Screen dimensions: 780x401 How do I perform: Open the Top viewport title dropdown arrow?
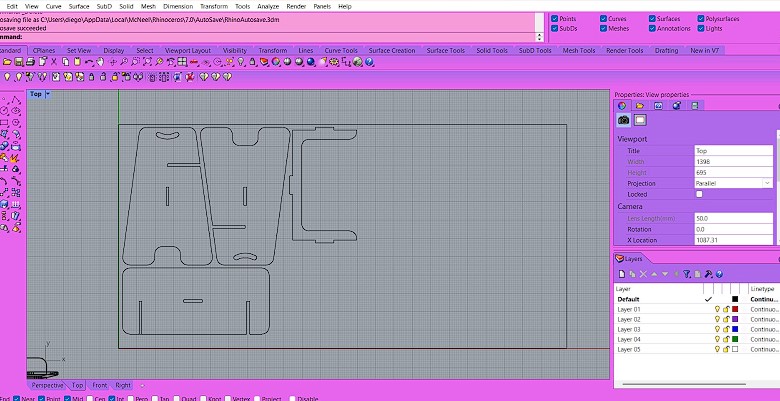tap(48, 94)
